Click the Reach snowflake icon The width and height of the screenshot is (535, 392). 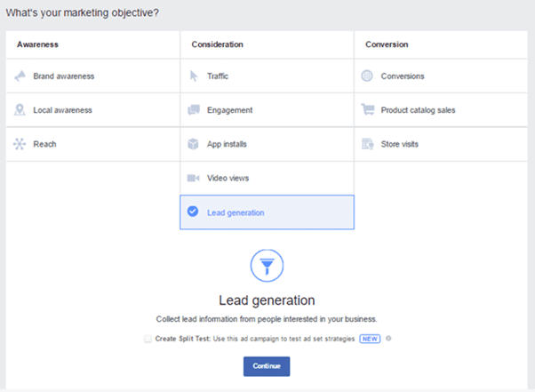20,144
